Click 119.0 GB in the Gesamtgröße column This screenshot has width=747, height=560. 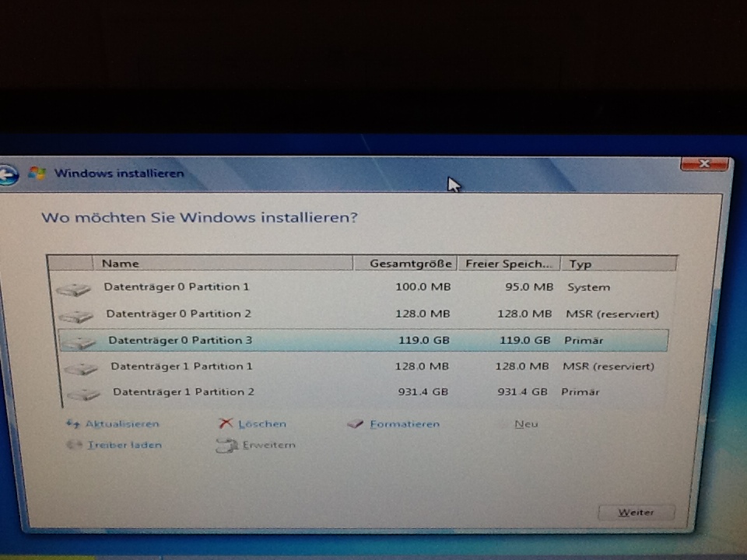pos(424,340)
